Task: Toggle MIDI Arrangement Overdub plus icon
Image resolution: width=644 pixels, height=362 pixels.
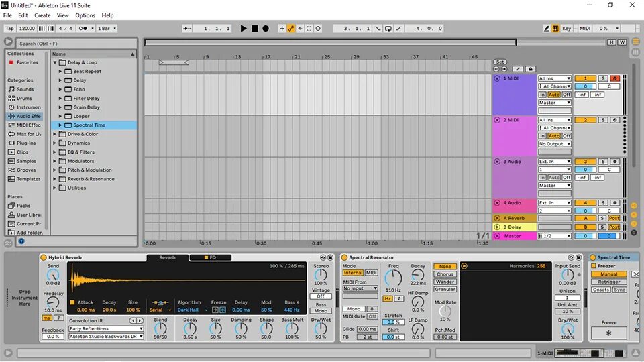Action: [282, 28]
